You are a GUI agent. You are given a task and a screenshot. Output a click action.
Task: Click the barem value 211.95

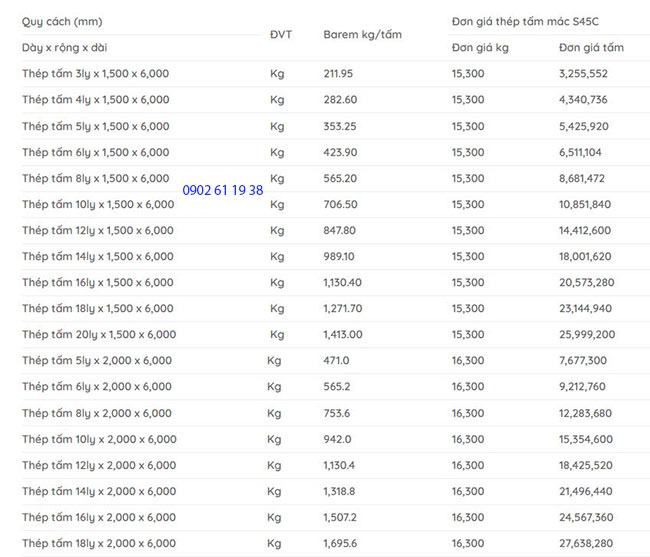point(338,74)
